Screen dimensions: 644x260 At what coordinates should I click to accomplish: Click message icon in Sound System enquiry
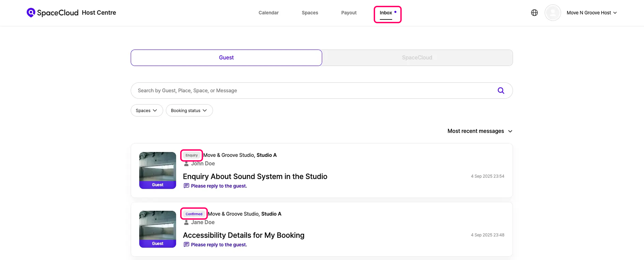(186, 186)
